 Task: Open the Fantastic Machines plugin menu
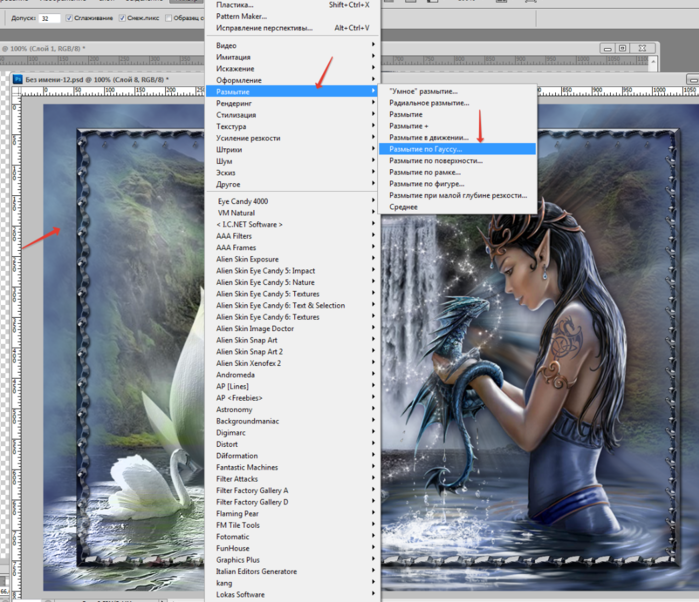click(x=293, y=467)
